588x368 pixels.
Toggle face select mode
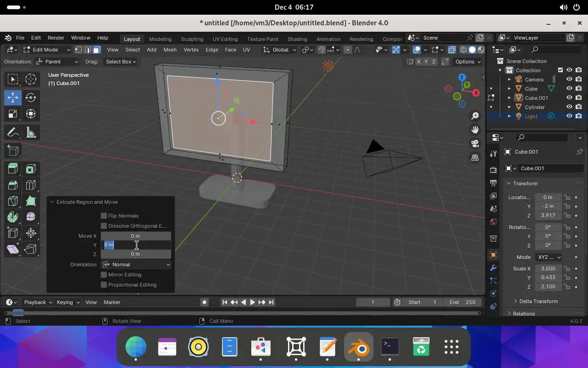pyautogui.click(x=96, y=50)
